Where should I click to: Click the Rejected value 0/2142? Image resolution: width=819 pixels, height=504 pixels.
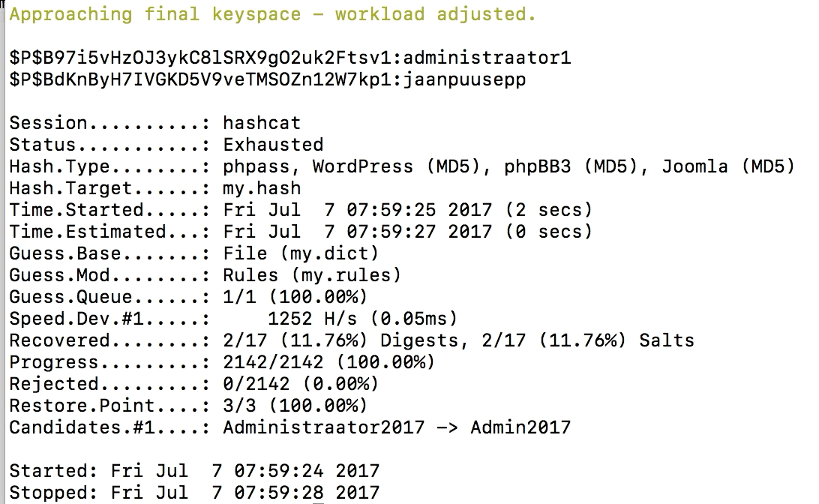coord(256,384)
